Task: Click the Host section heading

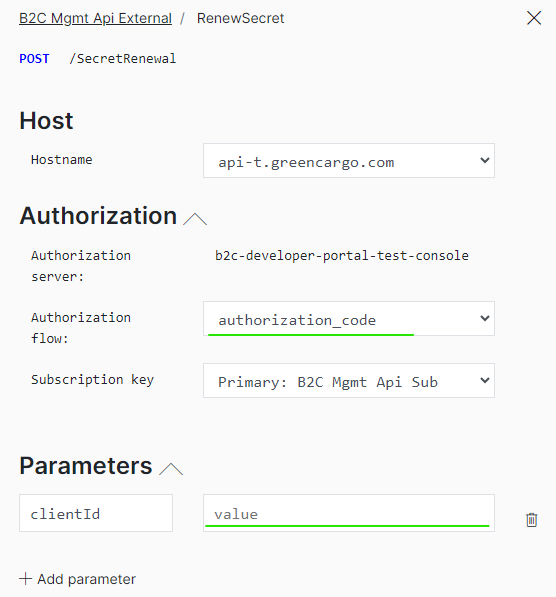Action: (x=46, y=121)
